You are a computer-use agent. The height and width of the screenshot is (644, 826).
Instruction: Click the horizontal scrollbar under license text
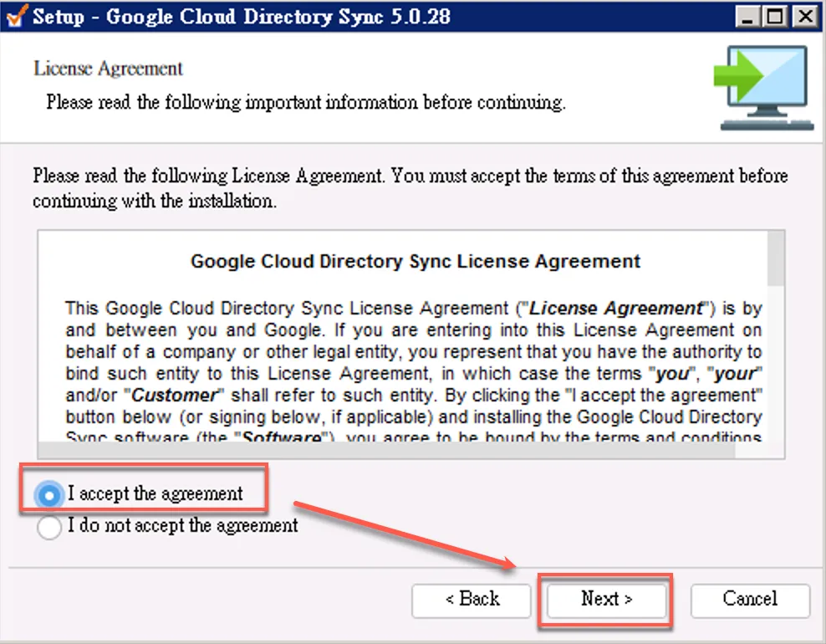coord(386,450)
